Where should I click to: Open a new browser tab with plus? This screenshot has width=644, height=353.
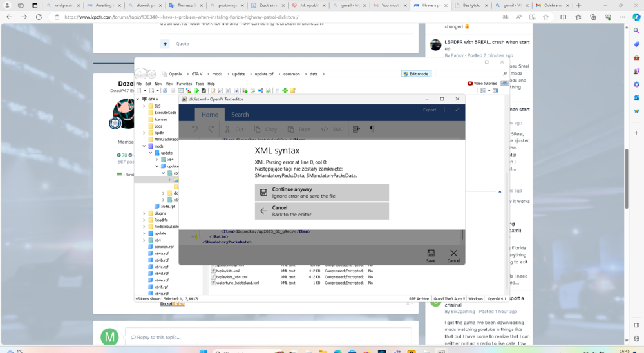pos(579,5)
